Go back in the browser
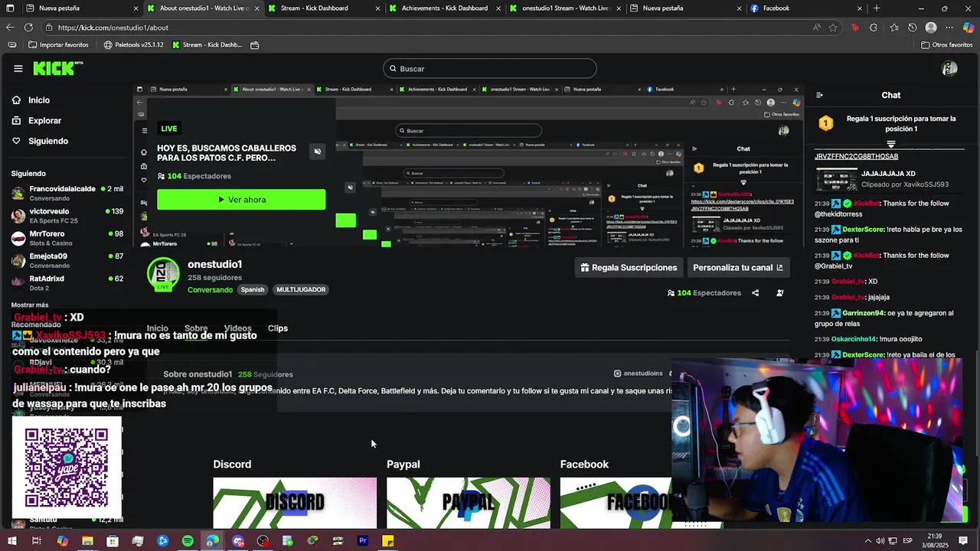The width and height of the screenshot is (980, 551). [x=10, y=28]
